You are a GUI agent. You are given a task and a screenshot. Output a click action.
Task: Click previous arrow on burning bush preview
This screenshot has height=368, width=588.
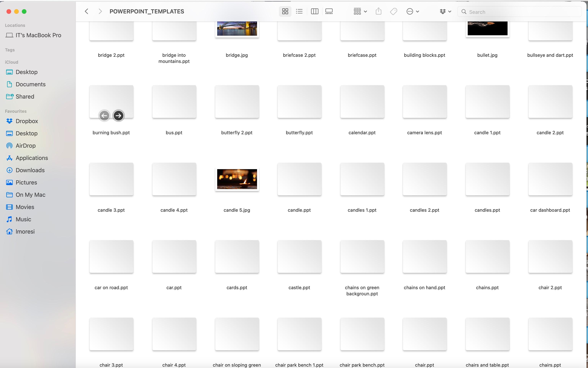pos(104,116)
